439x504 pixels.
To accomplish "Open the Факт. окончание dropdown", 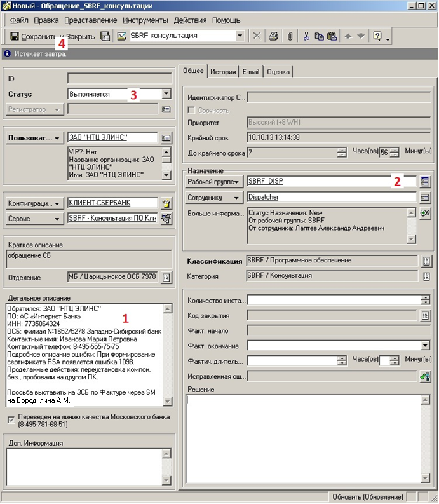I will [425, 346].
